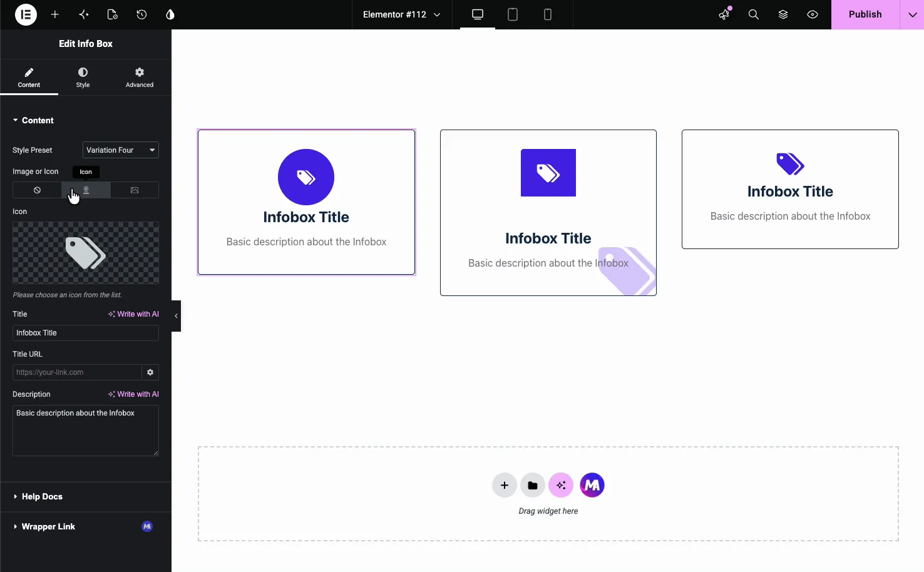Collapse the editor panel with arrow handle
The width and height of the screenshot is (924, 572).
176,316
